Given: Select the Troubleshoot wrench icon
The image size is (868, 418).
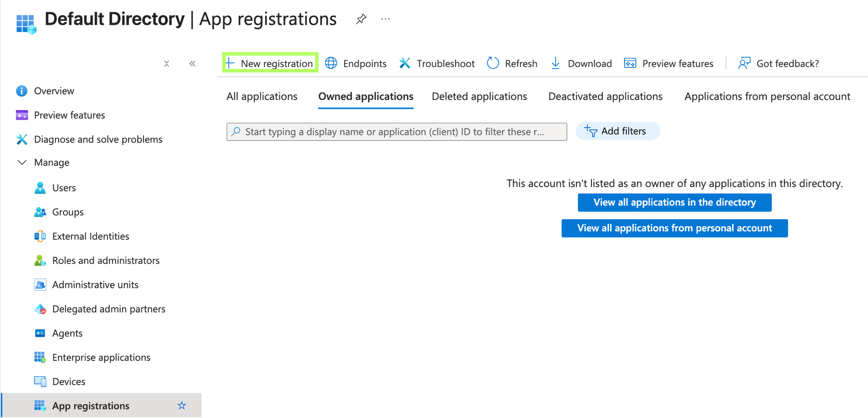Looking at the screenshot, I should pyautogui.click(x=404, y=63).
